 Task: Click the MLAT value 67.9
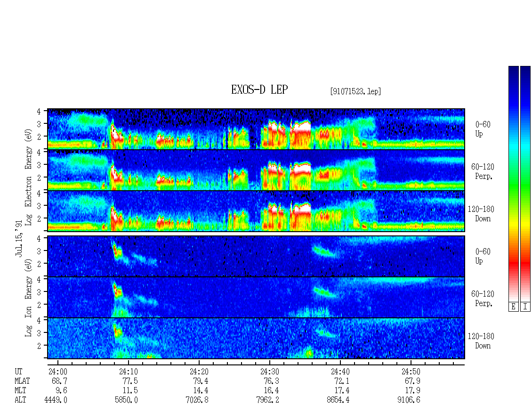(412, 381)
